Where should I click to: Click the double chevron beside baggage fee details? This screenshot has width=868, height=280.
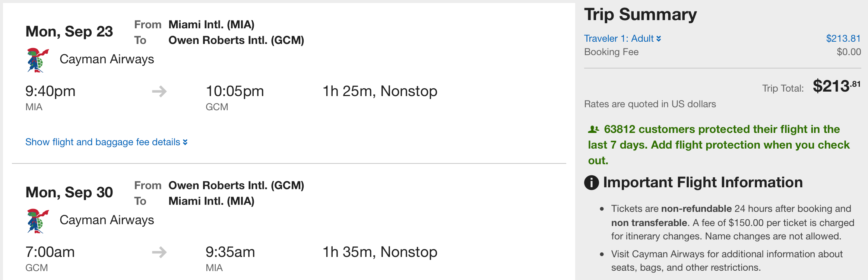click(185, 142)
